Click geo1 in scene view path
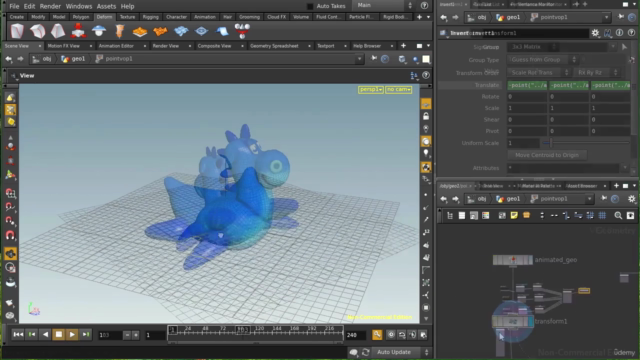Image resolution: width=640 pixels, height=360 pixels. [74, 59]
